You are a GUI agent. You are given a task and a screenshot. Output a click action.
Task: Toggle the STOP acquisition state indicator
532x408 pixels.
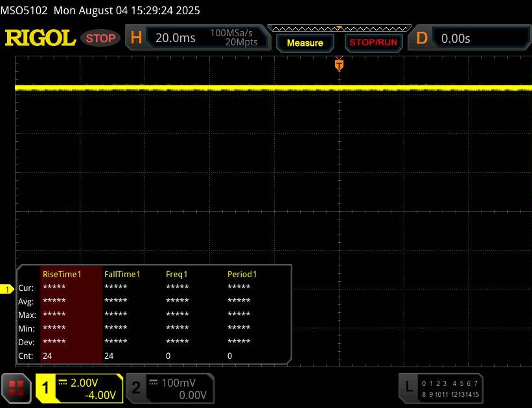pyautogui.click(x=100, y=38)
